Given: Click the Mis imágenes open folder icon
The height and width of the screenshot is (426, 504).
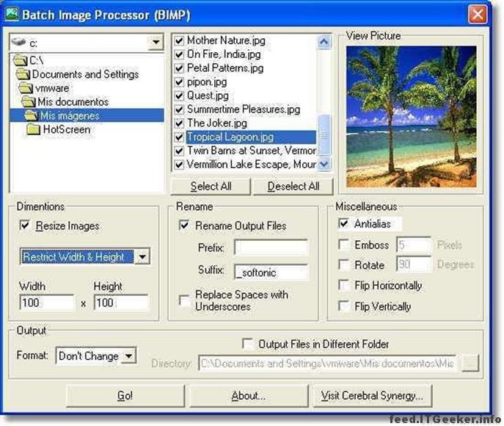Looking at the screenshot, I should 31,115.
